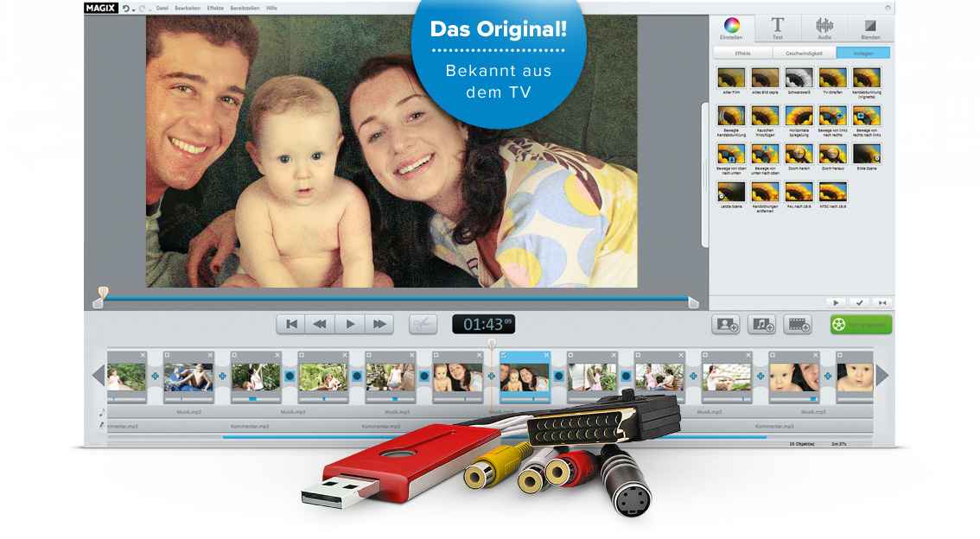
Task: Click the add photo icon
Action: pyautogui.click(x=725, y=325)
